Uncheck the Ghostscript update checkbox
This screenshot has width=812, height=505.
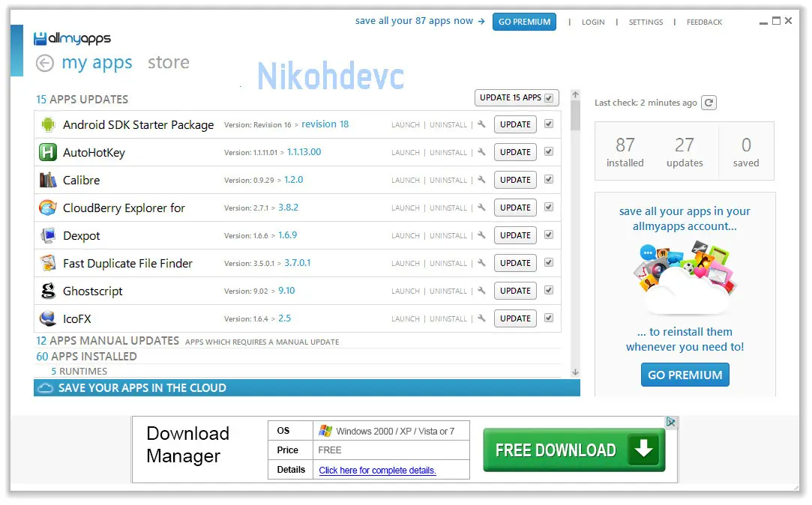[x=549, y=290]
